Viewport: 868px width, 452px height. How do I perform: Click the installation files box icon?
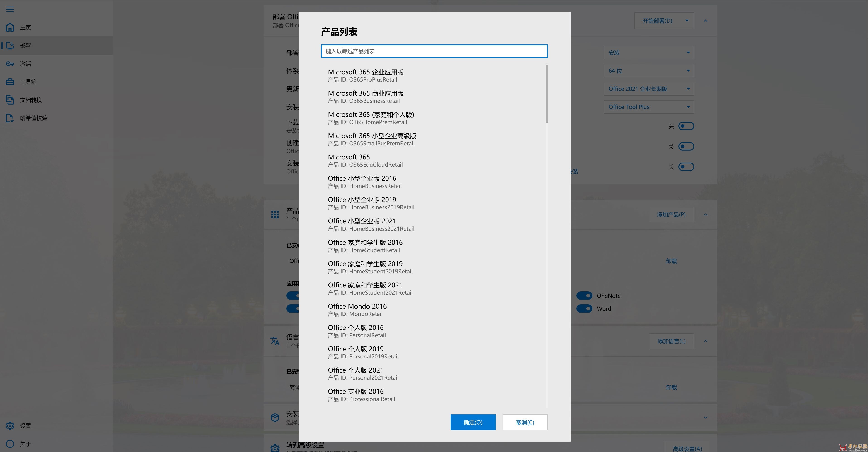275,418
